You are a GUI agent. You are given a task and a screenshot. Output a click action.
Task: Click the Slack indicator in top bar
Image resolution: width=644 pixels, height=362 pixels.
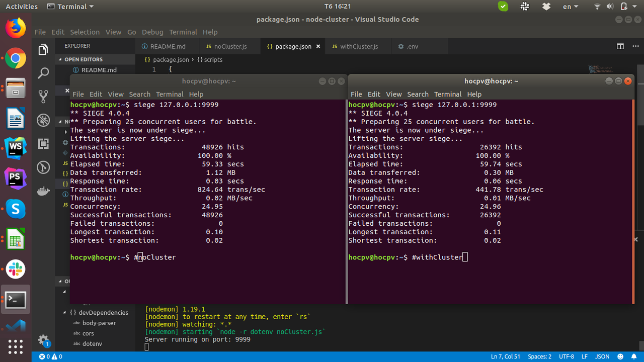(x=525, y=7)
